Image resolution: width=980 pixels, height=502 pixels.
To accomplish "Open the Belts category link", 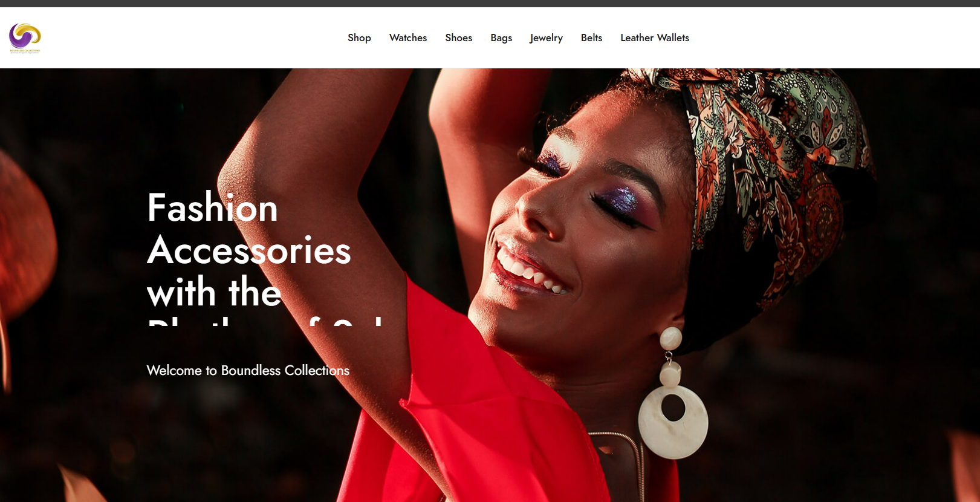I will pyautogui.click(x=591, y=37).
